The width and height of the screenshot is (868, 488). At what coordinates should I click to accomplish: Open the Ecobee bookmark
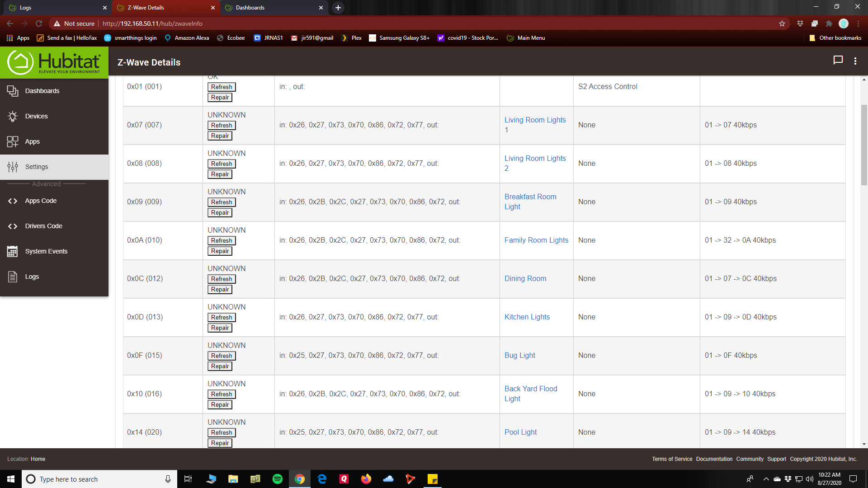pos(231,38)
